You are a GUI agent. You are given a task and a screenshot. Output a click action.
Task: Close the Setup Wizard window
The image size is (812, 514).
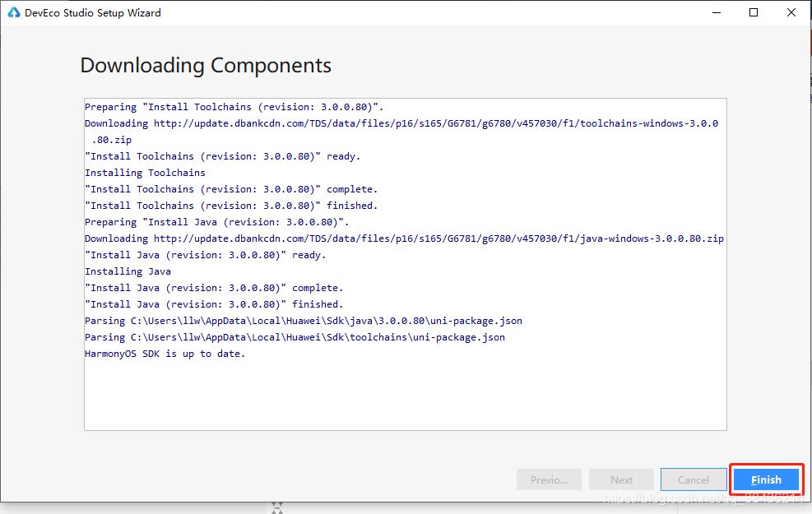click(x=791, y=12)
